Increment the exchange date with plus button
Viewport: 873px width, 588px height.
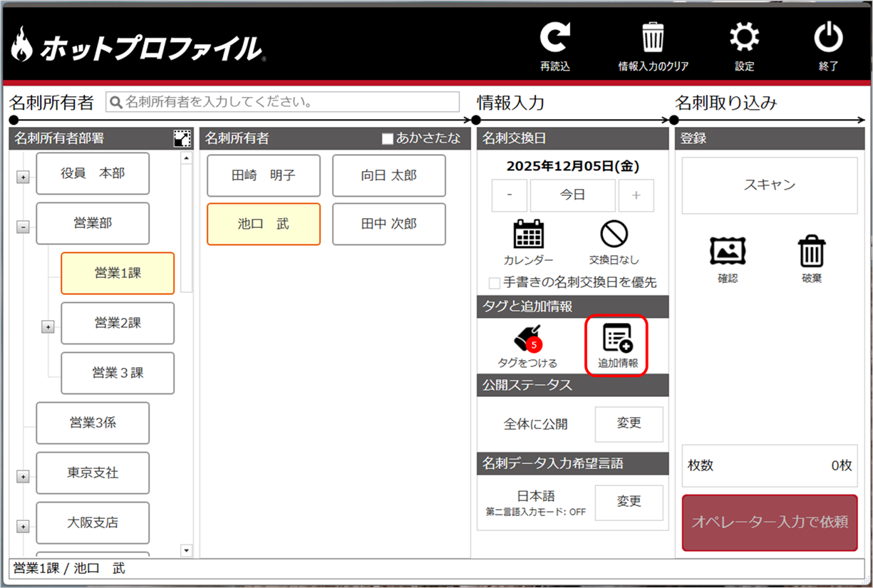[636, 195]
